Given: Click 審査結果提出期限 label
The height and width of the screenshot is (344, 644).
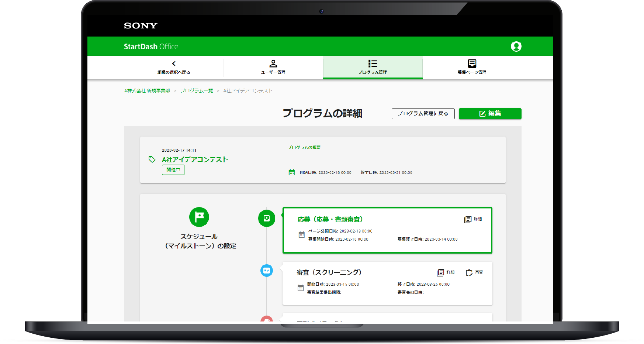Looking at the screenshot, I should [x=324, y=292].
